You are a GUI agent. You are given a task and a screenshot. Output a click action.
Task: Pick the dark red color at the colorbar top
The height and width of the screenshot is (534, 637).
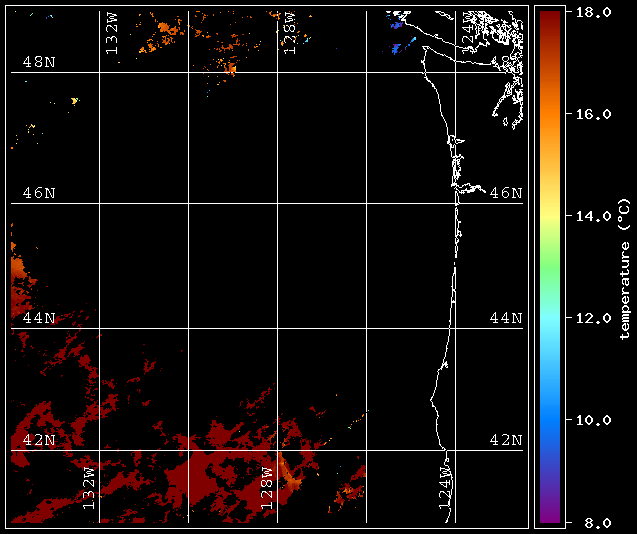547,18
